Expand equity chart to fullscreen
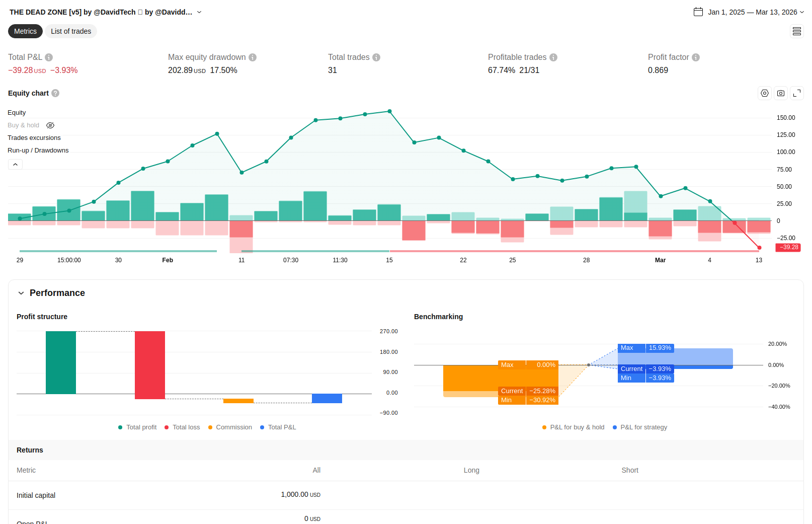This screenshot has height=524, width=812. coord(797,93)
